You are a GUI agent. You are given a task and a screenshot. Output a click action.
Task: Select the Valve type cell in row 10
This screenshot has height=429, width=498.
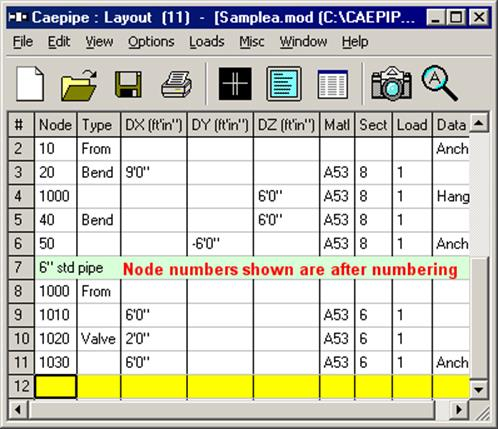click(99, 339)
